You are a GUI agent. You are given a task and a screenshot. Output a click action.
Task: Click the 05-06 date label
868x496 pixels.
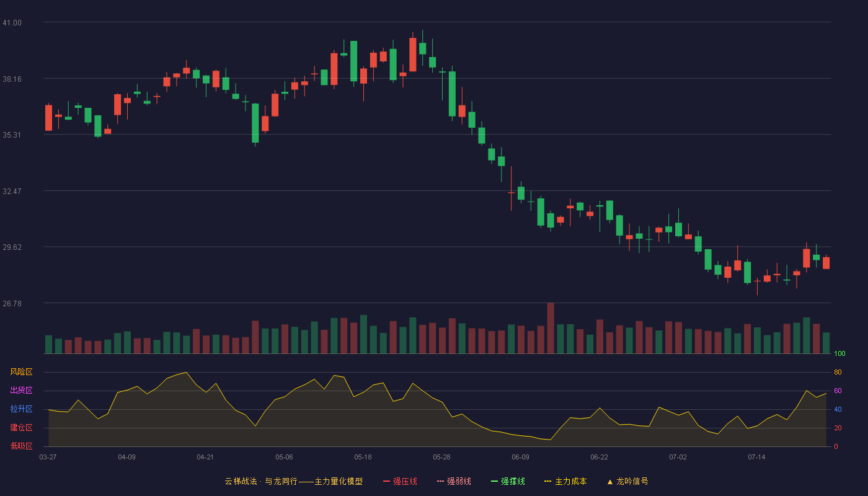(x=284, y=457)
